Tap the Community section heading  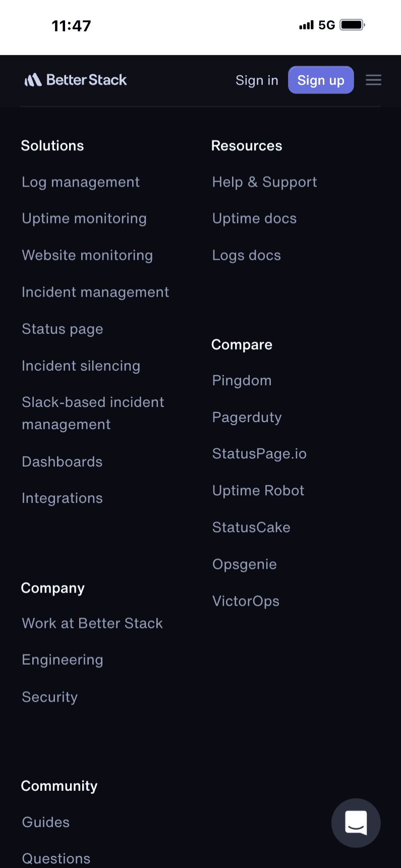(x=59, y=786)
